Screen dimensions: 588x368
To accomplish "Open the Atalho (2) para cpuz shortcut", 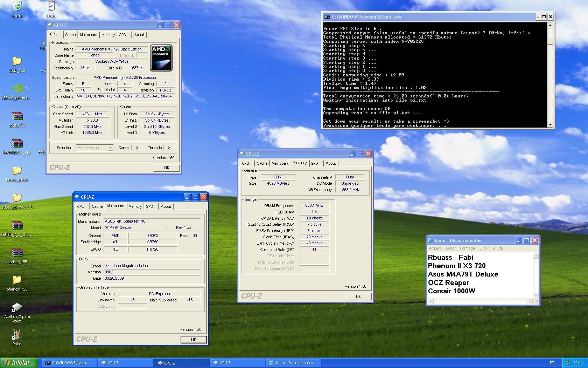I will coord(17,307).
